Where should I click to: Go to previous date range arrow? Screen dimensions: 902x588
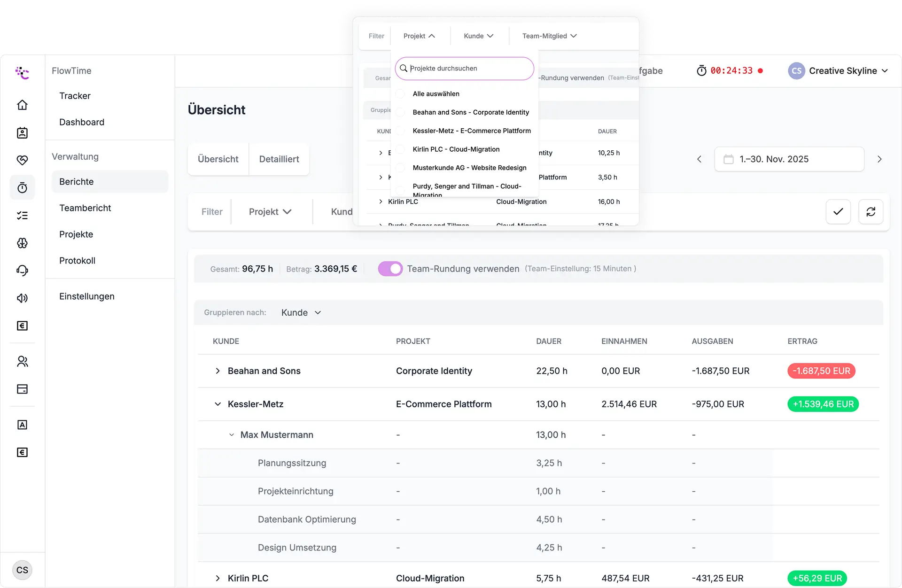pos(699,159)
